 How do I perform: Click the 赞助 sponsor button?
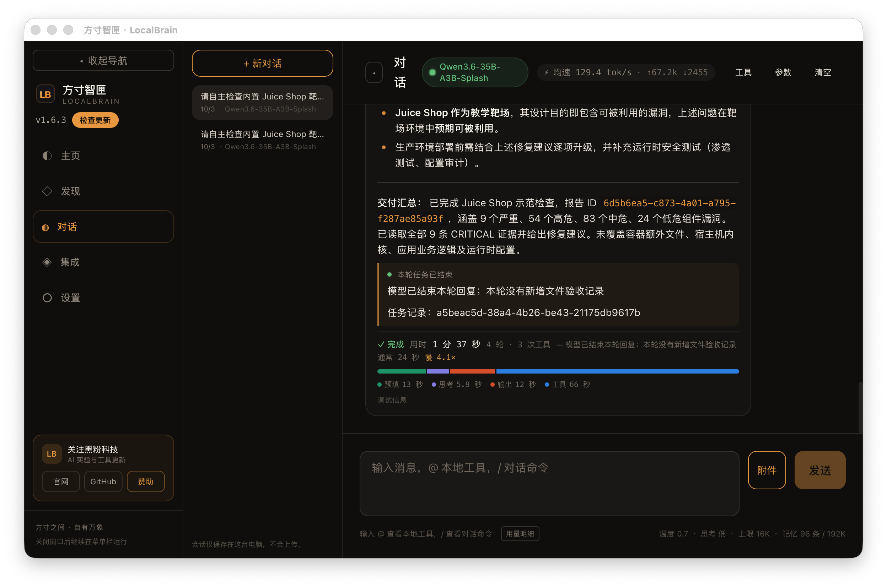[x=146, y=481]
